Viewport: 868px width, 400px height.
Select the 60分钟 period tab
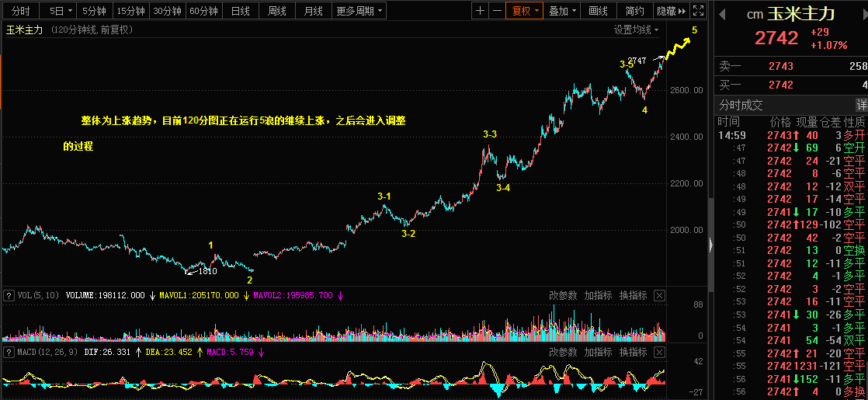(x=203, y=11)
